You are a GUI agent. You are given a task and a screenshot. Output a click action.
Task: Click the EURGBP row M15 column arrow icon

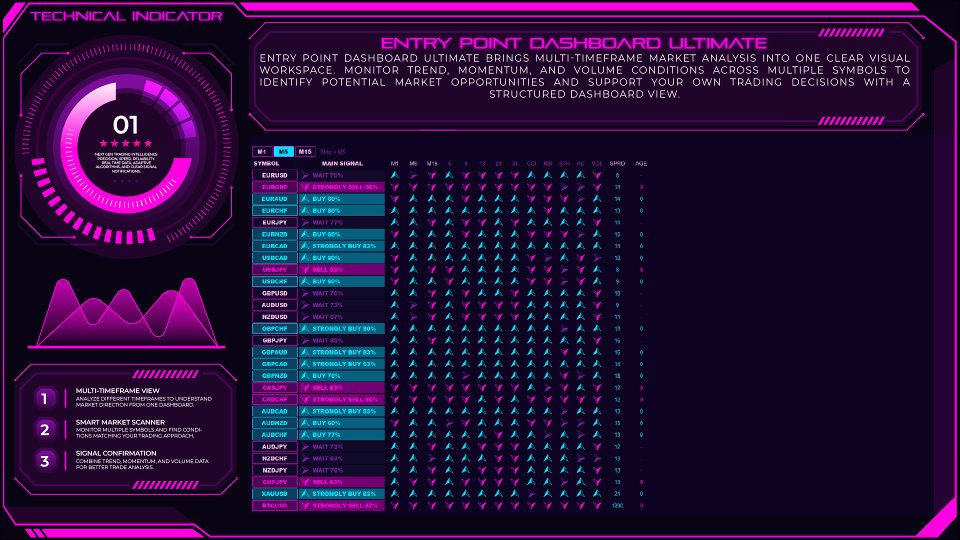click(x=432, y=187)
